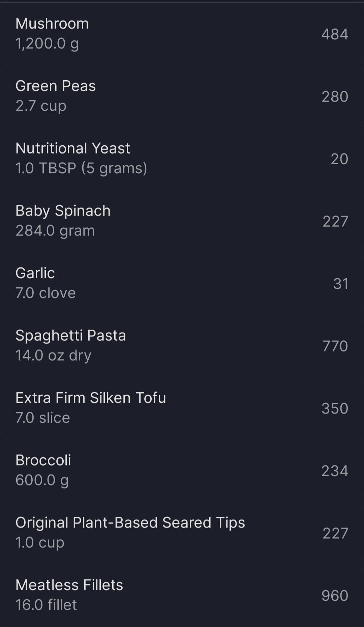This screenshot has width=364, height=627.
Task: Open the Garlic ingredient
Action: 35,273
